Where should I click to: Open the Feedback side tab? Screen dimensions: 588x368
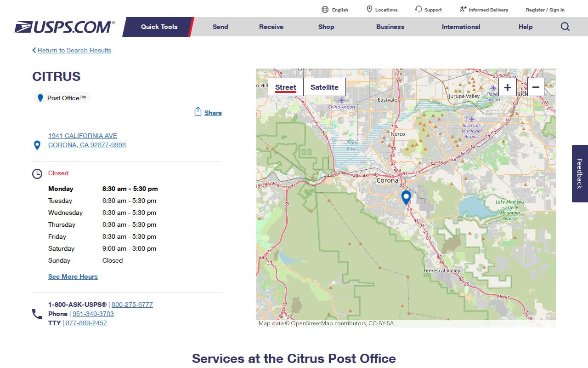point(580,174)
